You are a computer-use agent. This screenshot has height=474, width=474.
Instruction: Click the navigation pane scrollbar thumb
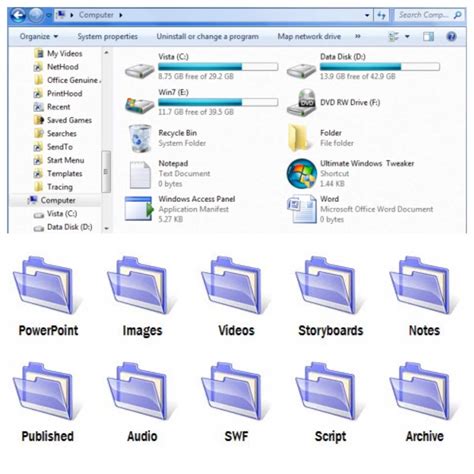coord(106,172)
